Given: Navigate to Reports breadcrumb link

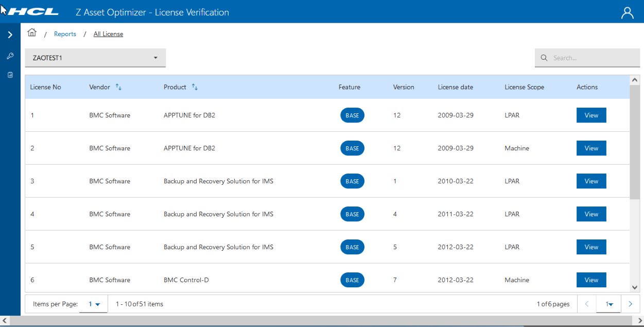Looking at the screenshot, I should click(x=65, y=34).
